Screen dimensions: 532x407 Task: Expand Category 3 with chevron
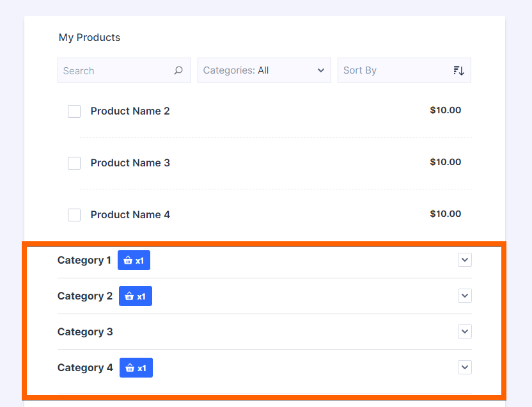pos(465,331)
